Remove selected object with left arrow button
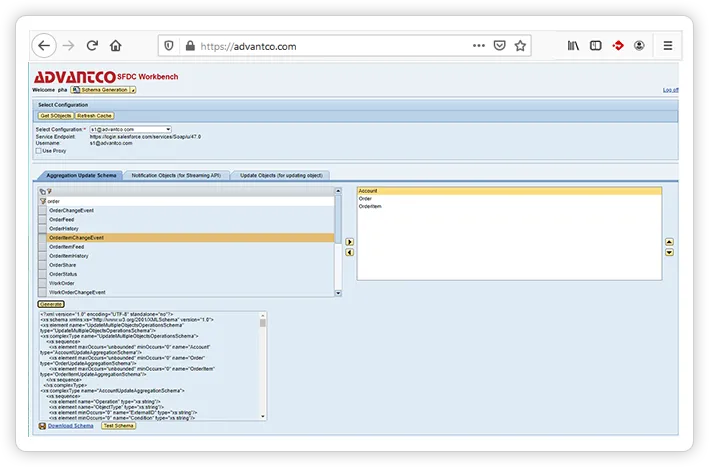709x467 pixels. [x=350, y=252]
